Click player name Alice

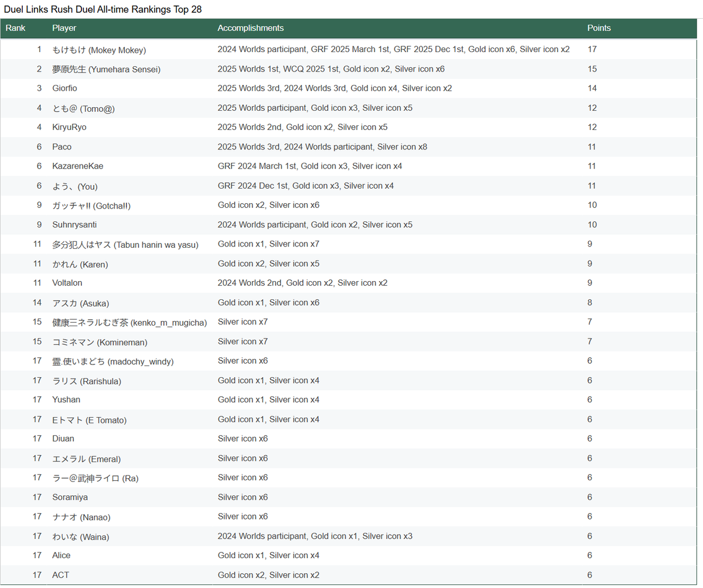click(61, 555)
